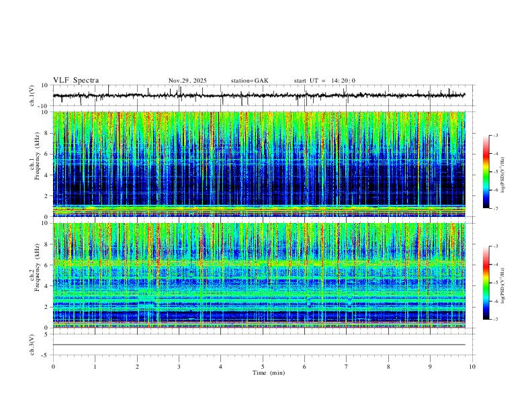Click the ch.2 spectrogram colorbar
Viewport: 532px width, 411px height.
486,283
